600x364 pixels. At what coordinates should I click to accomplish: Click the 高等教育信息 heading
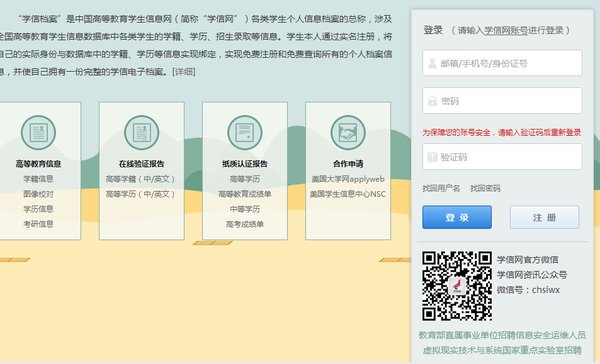coord(38,164)
